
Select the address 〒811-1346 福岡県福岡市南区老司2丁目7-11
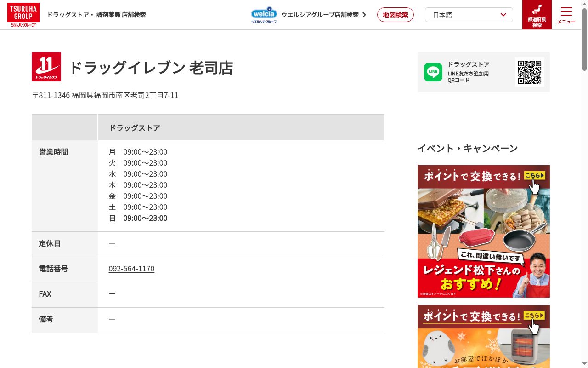105,95
